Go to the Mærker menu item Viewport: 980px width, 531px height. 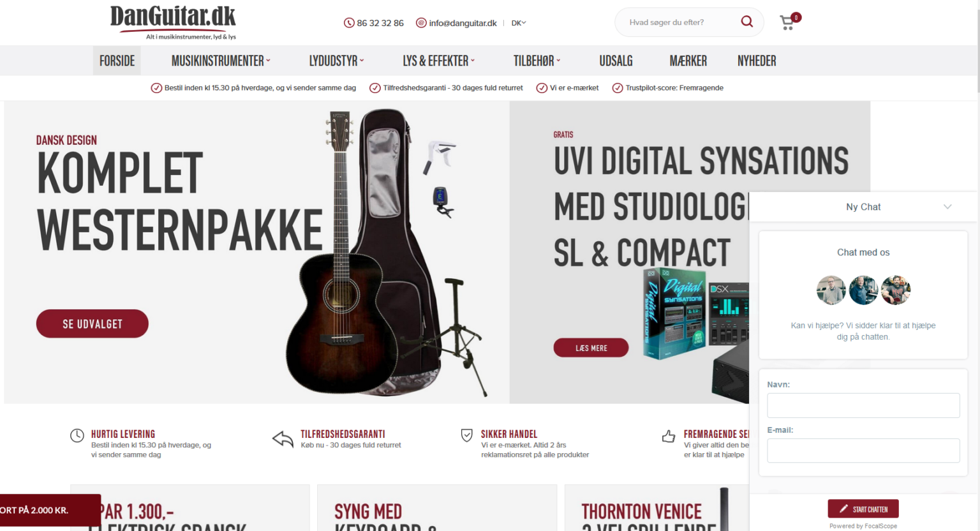pos(688,61)
